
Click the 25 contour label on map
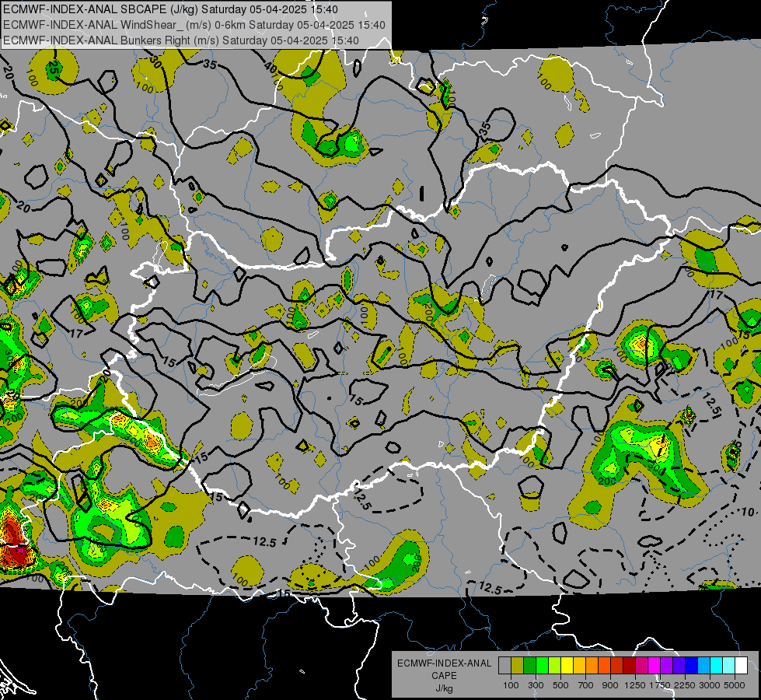54,68
